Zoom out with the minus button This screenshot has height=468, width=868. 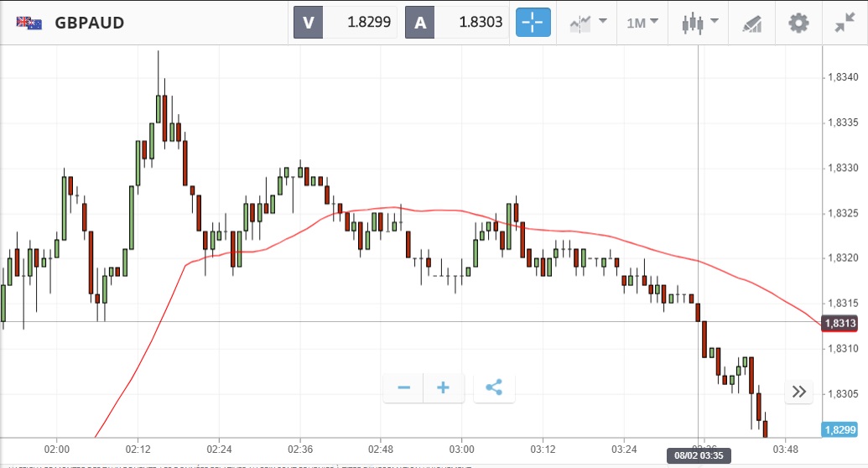tap(403, 387)
